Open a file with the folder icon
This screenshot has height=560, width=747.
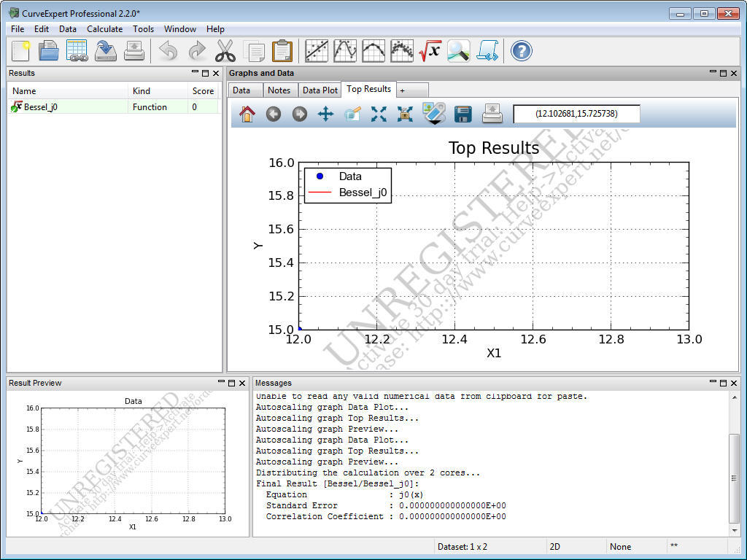point(48,51)
